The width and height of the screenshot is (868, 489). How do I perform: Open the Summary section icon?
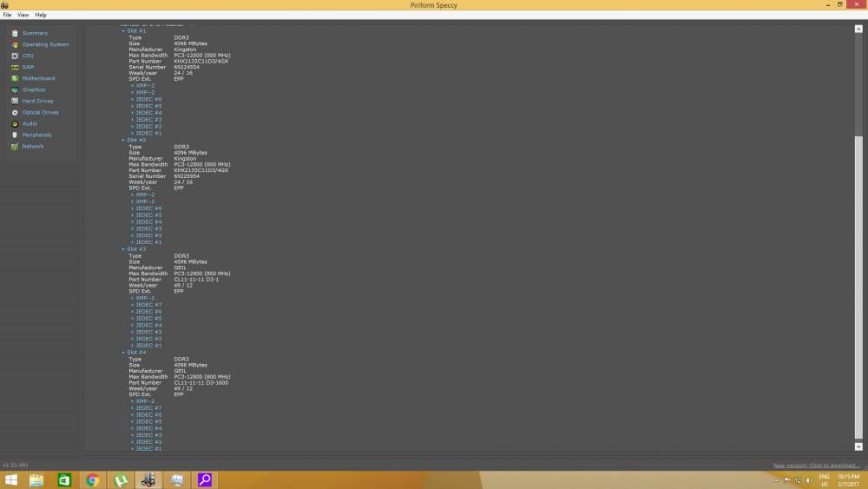click(x=15, y=33)
